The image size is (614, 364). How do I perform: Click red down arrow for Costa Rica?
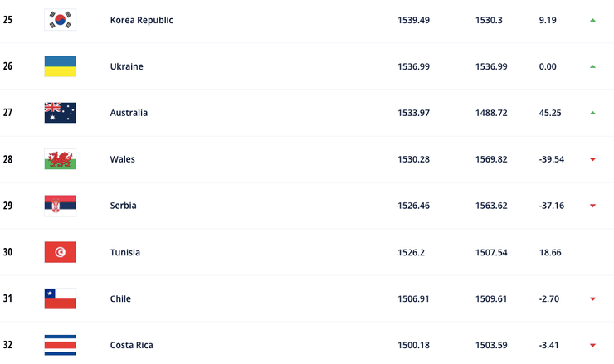[592, 345]
